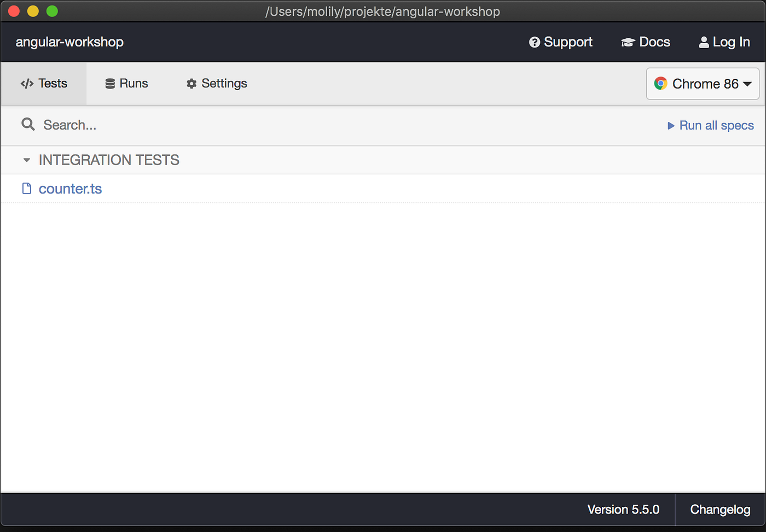Viewport: 766px width, 532px height.
Task: Click the code icon on the Tests tab
Action: (x=26, y=84)
